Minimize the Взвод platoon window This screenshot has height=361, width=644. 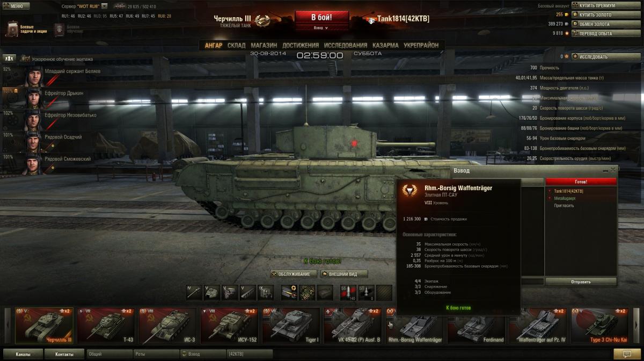click(x=605, y=170)
